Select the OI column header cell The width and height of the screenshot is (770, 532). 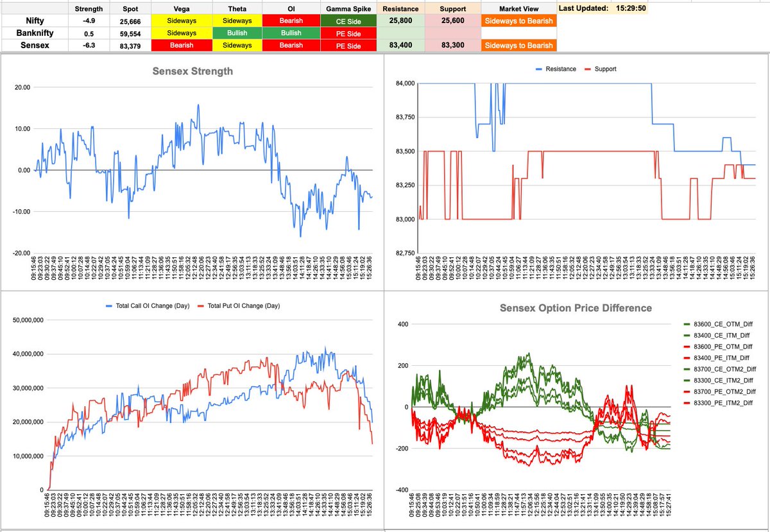tap(291, 8)
